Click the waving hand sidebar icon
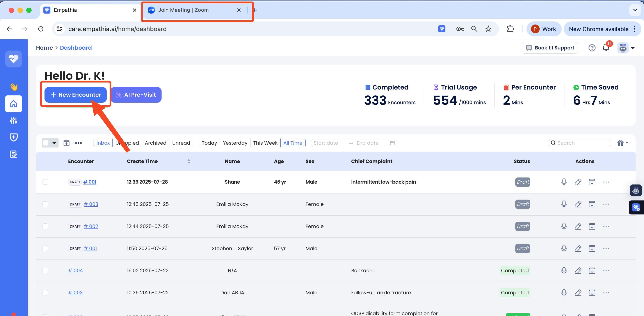This screenshot has width=644, height=316. [14, 87]
